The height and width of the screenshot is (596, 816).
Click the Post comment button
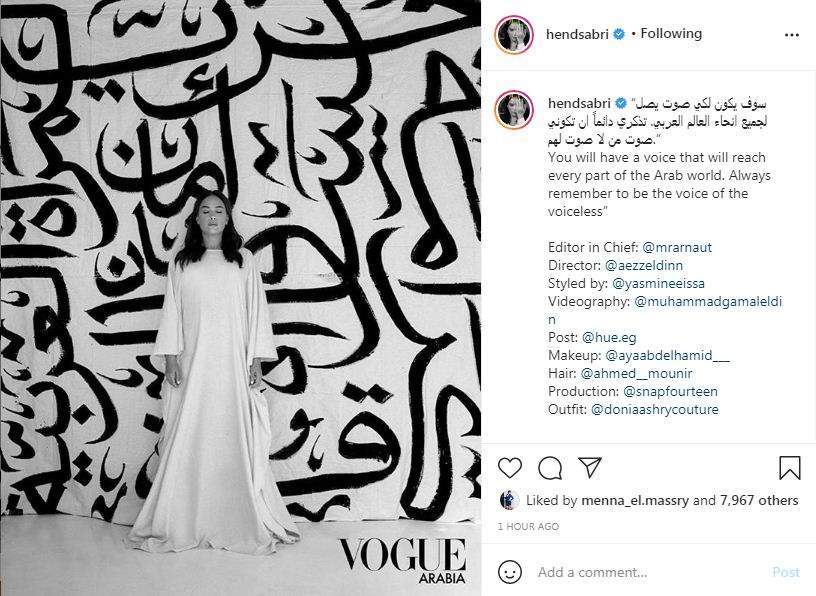pos(786,572)
